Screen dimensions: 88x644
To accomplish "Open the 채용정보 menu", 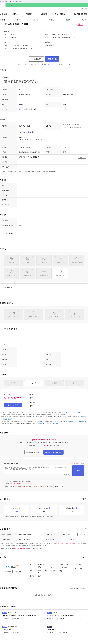I will [x=15, y=14].
